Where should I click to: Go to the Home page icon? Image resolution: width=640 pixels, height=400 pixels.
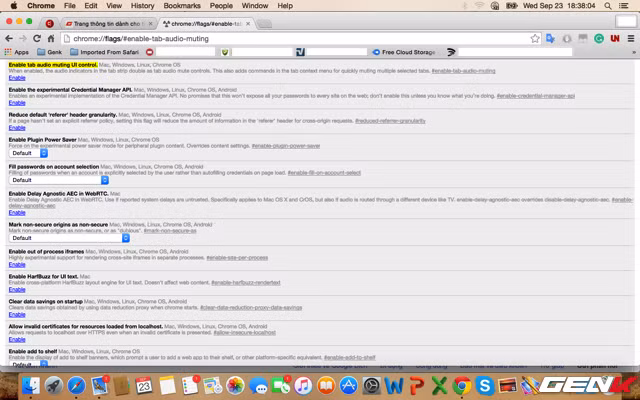[51, 38]
